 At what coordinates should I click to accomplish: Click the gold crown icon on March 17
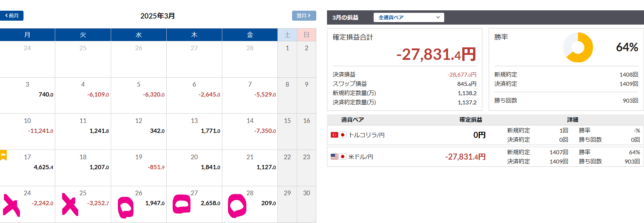pos(3,155)
